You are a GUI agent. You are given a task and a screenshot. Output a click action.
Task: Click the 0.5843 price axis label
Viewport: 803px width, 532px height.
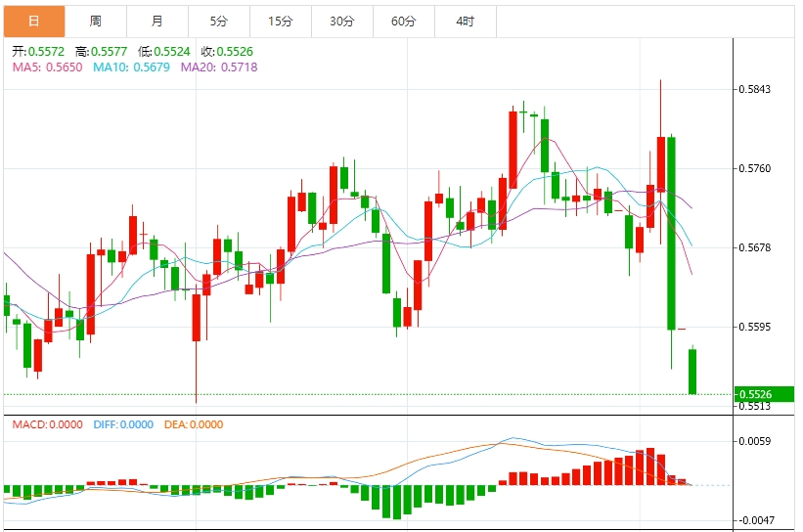pyautogui.click(x=754, y=89)
